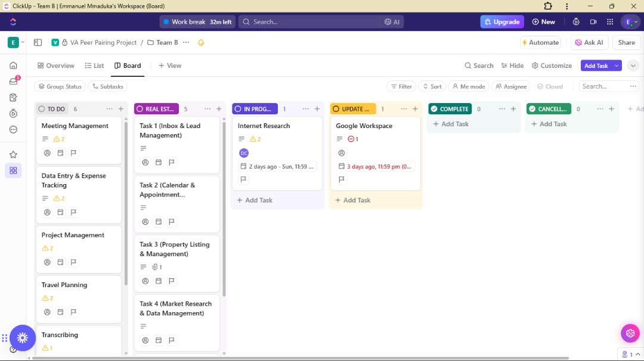Expand the Group: Status selector
The width and height of the screenshot is (644, 361).
tap(60, 86)
